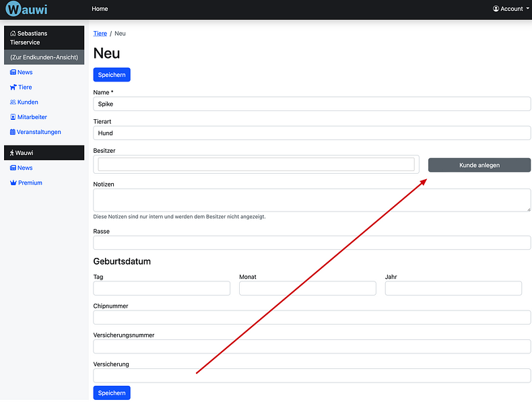Viewport: 532px width, 404px height.
Task: Open the Besitzer owner selection field
Action: point(256,164)
